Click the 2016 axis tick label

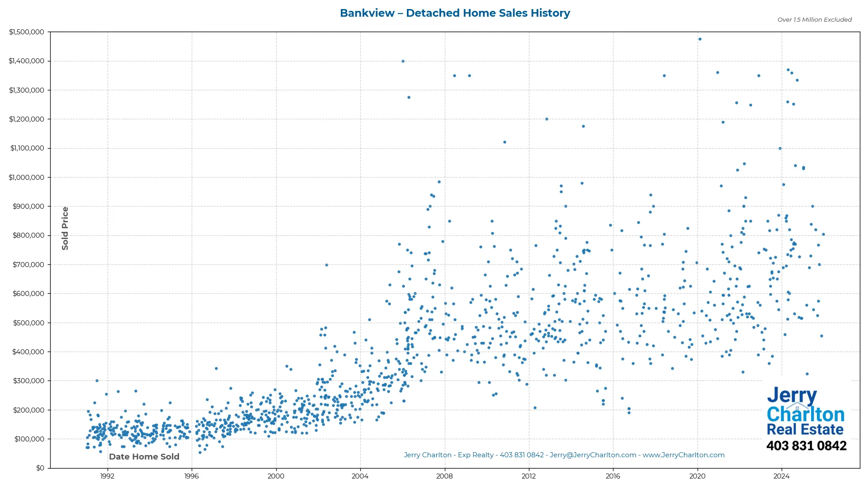pyautogui.click(x=613, y=476)
